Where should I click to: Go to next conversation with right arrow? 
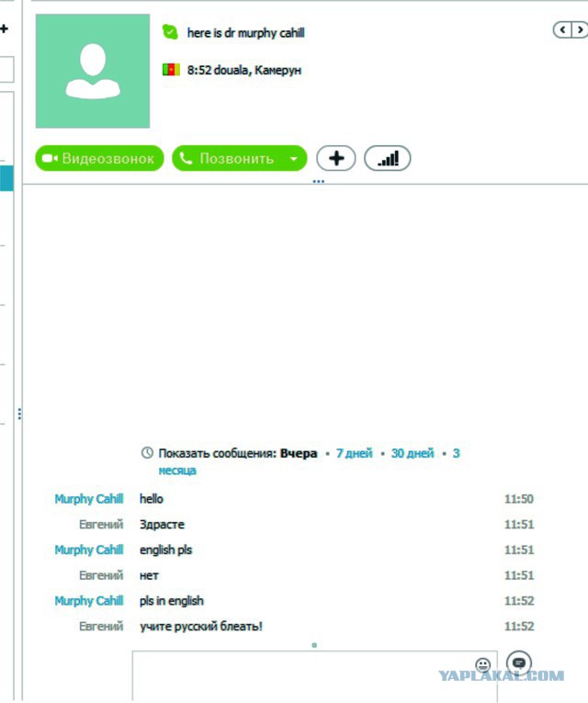pos(580,30)
